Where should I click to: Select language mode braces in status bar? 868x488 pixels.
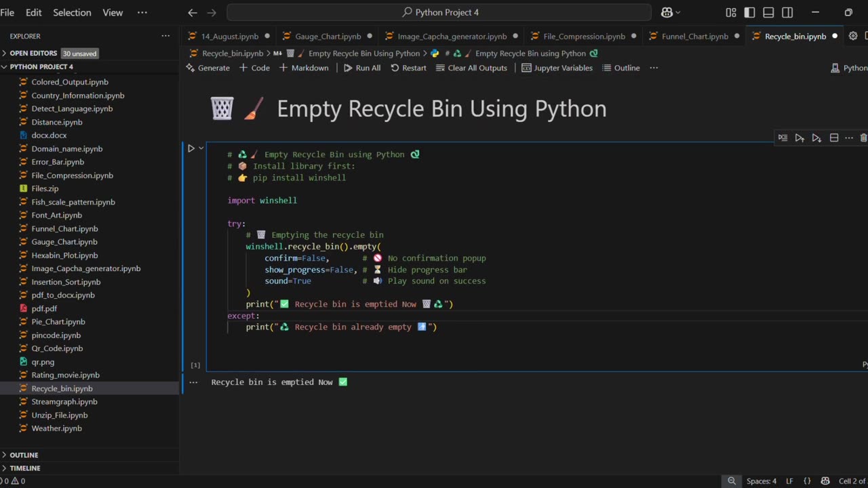(x=807, y=481)
